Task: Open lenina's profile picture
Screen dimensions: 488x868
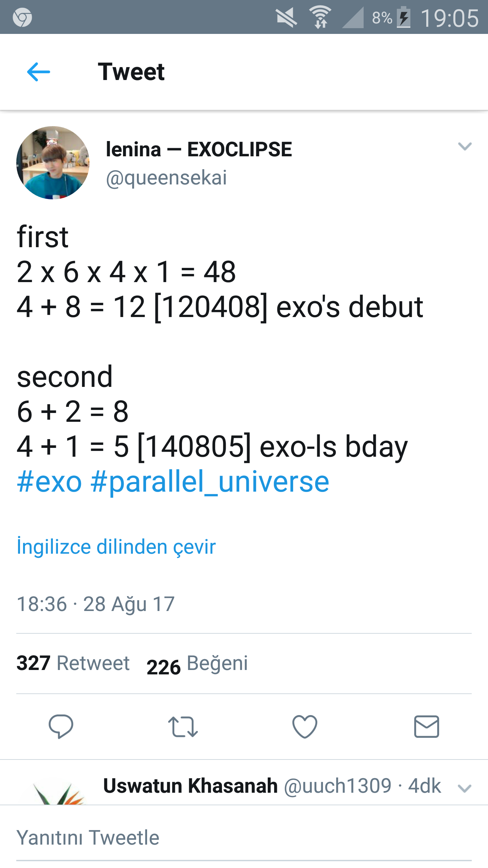Action: (53, 163)
